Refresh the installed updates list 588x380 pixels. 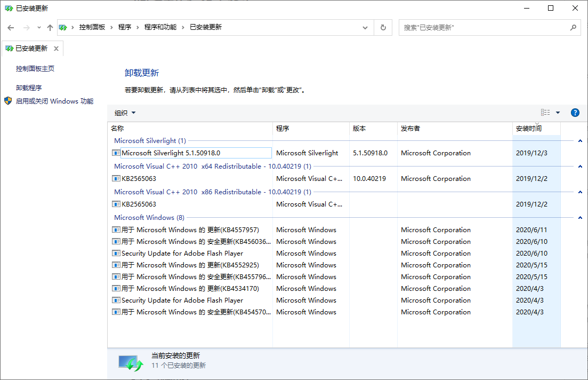point(383,27)
